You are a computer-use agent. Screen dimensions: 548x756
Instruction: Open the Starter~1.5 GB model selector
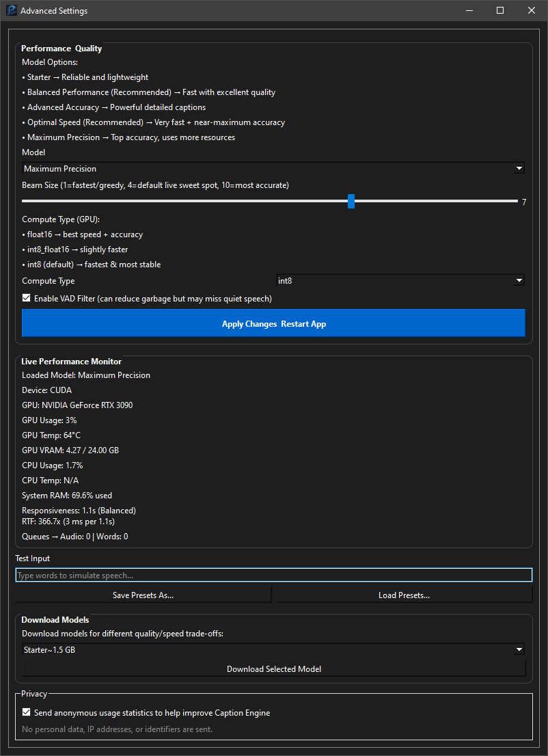tap(273, 649)
